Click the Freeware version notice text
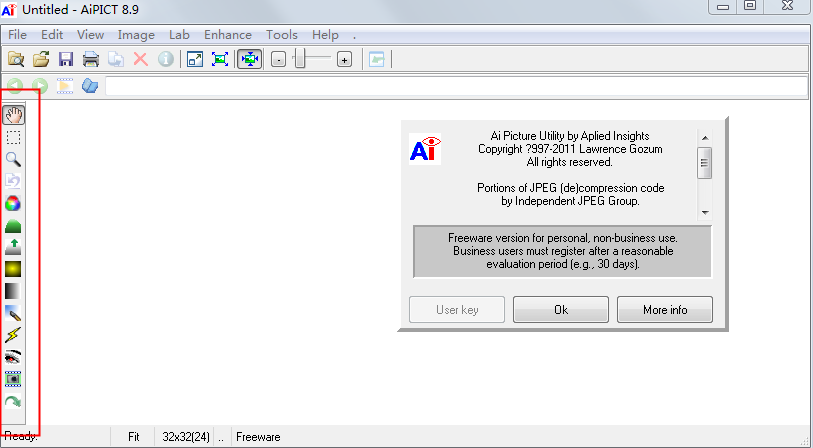 pyautogui.click(x=563, y=251)
